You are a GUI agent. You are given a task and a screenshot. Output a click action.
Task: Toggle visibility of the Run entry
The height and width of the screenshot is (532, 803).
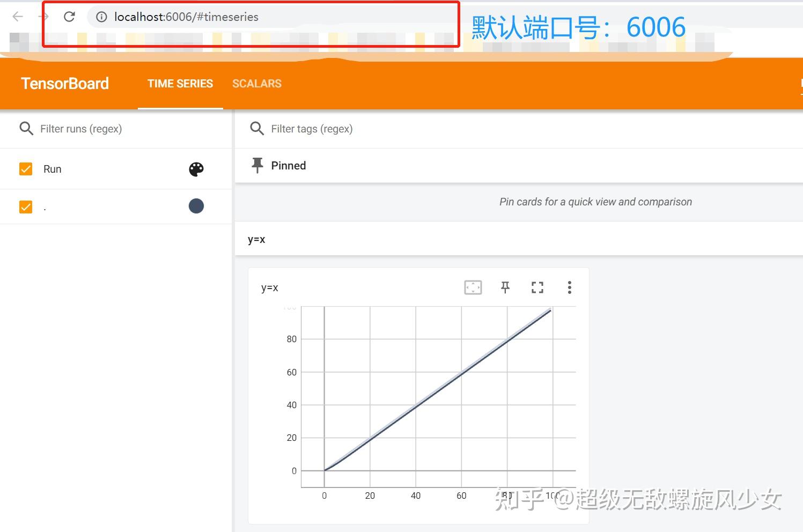click(25, 169)
